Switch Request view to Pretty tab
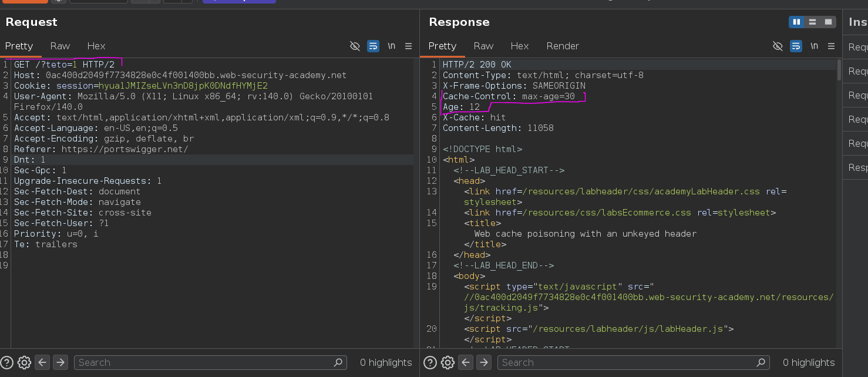868x377 pixels. tap(19, 46)
